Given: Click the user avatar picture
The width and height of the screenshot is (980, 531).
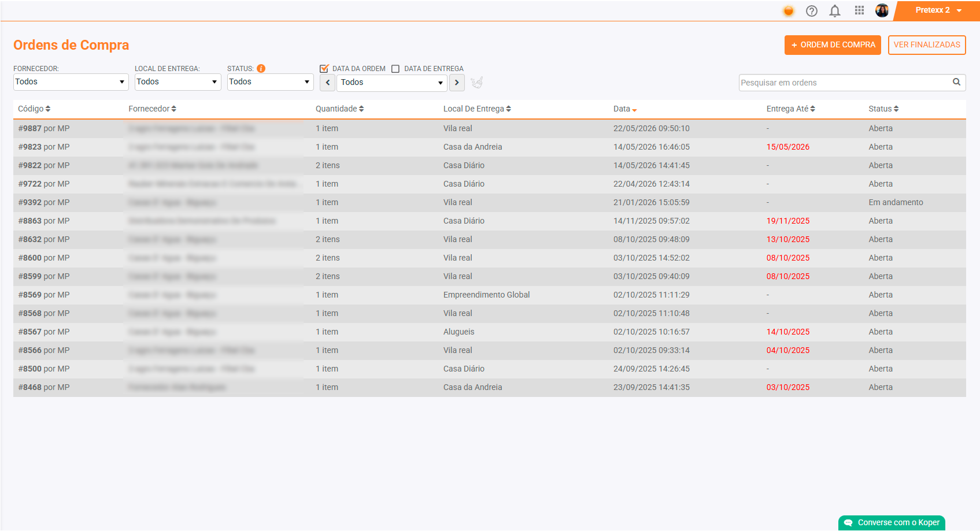Looking at the screenshot, I should (x=882, y=10).
